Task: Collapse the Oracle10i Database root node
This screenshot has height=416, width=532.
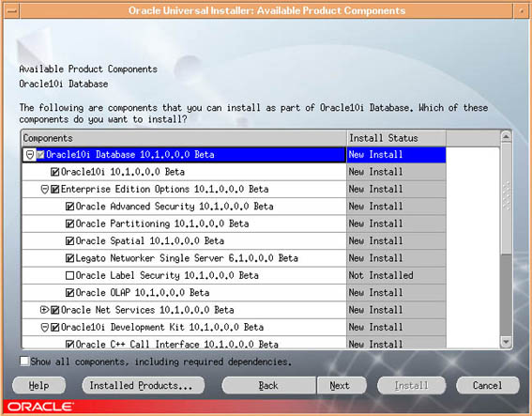Action: pos(30,155)
